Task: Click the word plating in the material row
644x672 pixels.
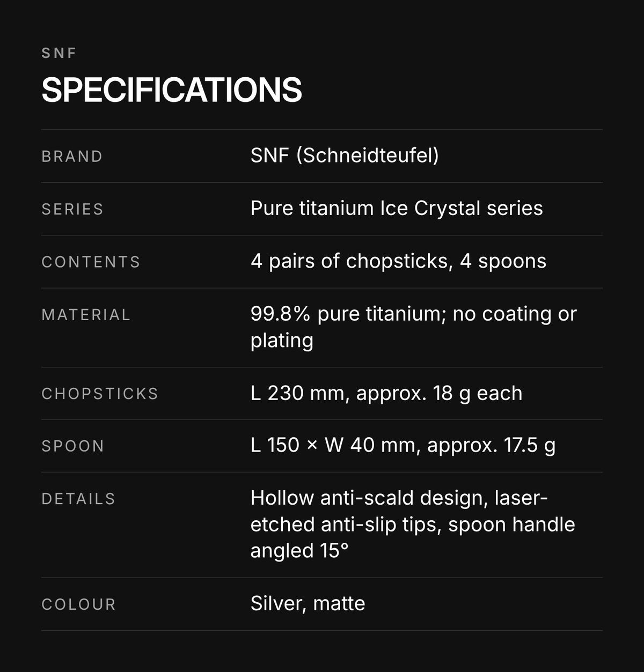Action: pyautogui.click(x=282, y=341)
